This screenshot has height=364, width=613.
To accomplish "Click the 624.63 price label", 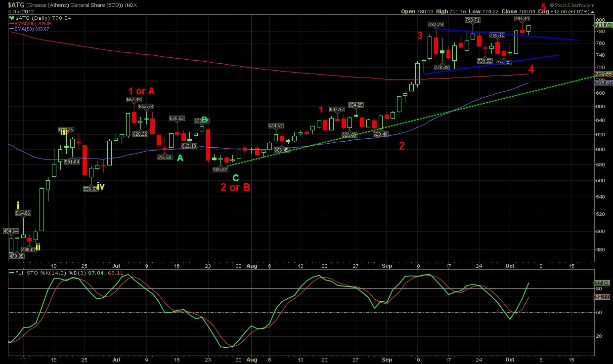I will pos(276,126).
